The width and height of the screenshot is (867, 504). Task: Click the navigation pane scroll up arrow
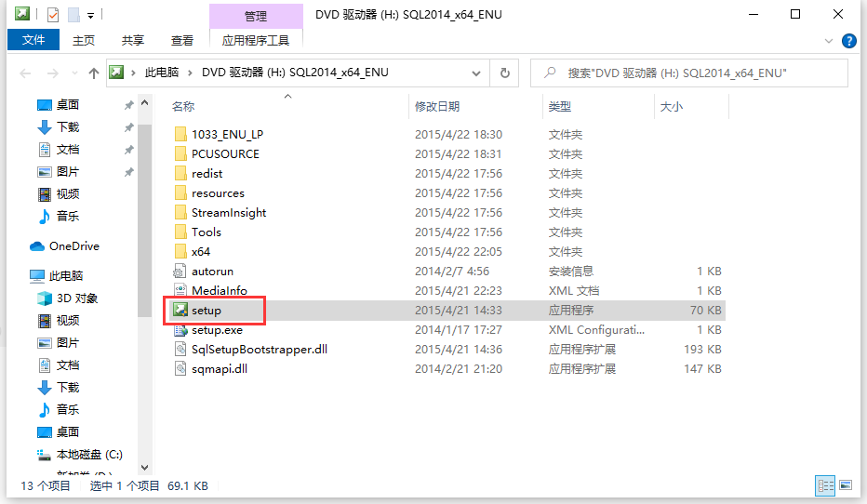(145, 103)
